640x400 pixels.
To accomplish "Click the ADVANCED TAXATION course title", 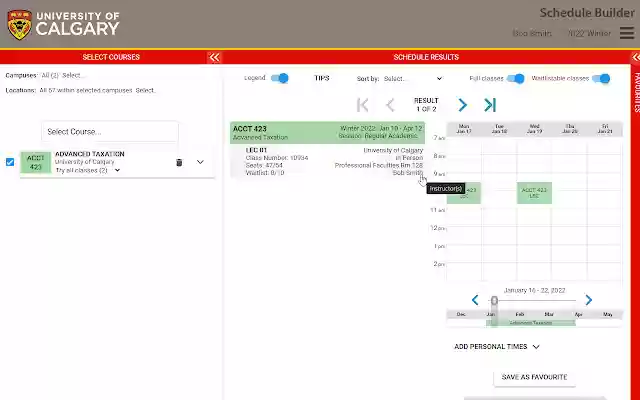I will (90, 154).
